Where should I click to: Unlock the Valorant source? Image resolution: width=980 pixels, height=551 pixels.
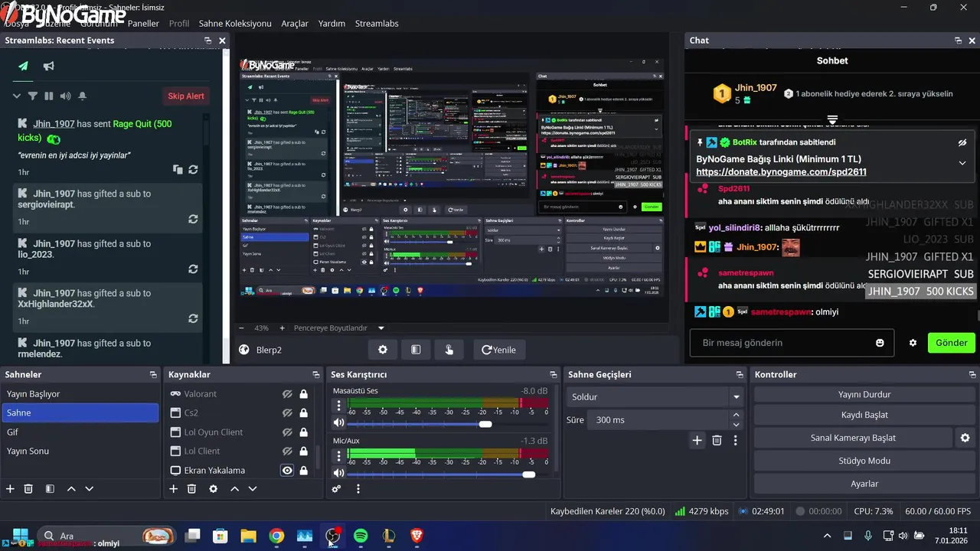tap(304, 394)
